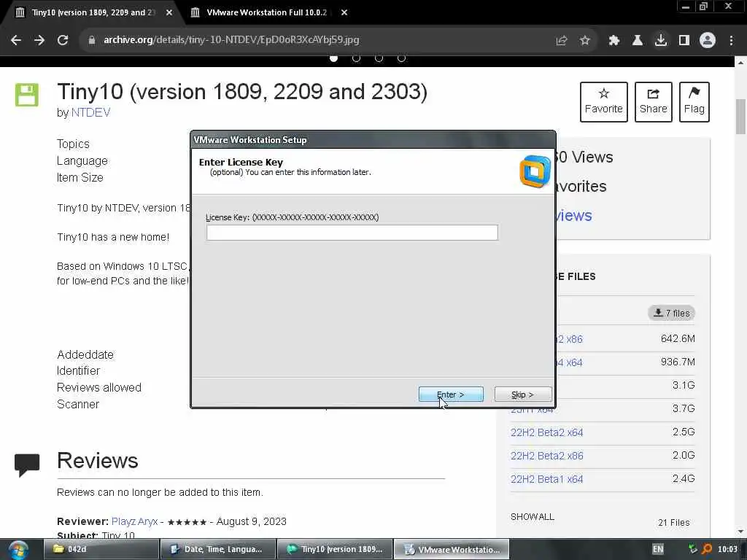
Task: Open the Chrome downloads icon
Action: click(x=661, y=41)
